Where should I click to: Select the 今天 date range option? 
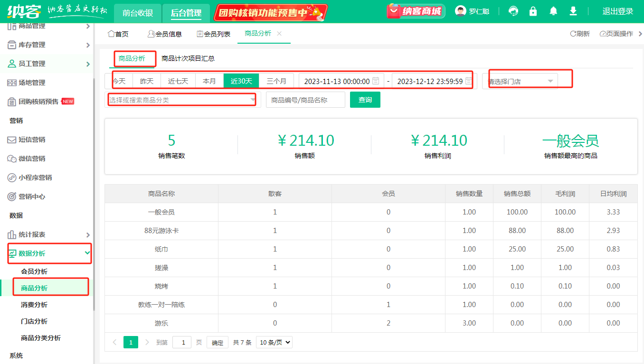point(119,81)
